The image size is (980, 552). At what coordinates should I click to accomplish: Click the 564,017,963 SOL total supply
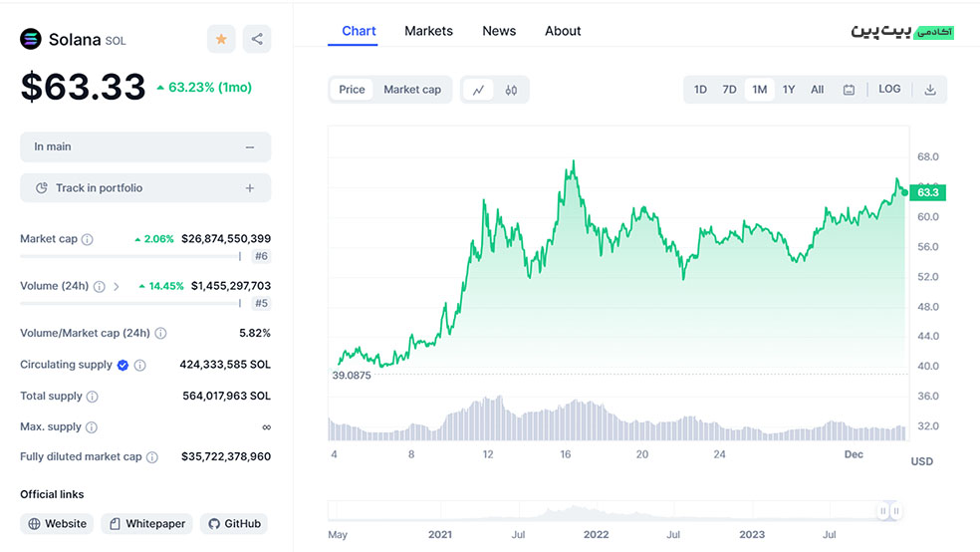point(227,396)
